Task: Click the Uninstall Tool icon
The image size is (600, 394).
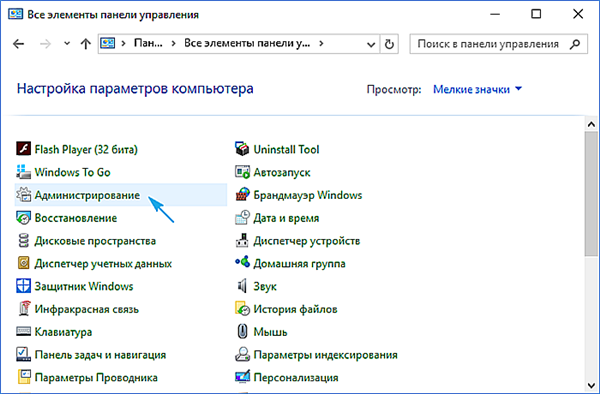Action: coord(242,148)
